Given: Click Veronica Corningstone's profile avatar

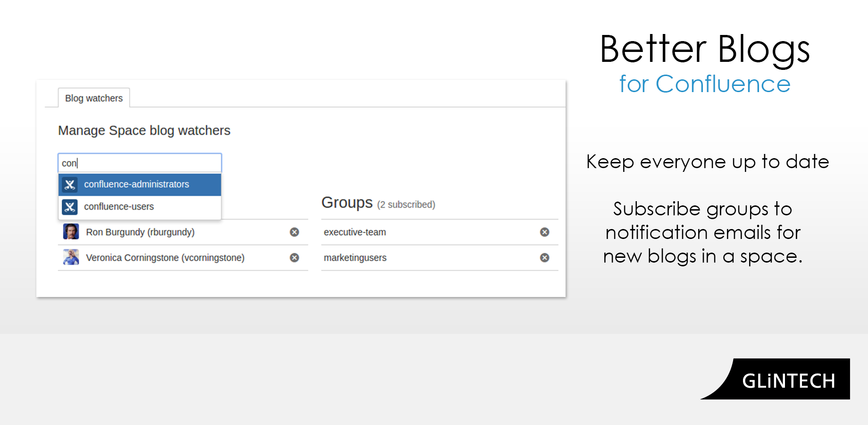Looking at the screenshot, I should tap(70, 258).
